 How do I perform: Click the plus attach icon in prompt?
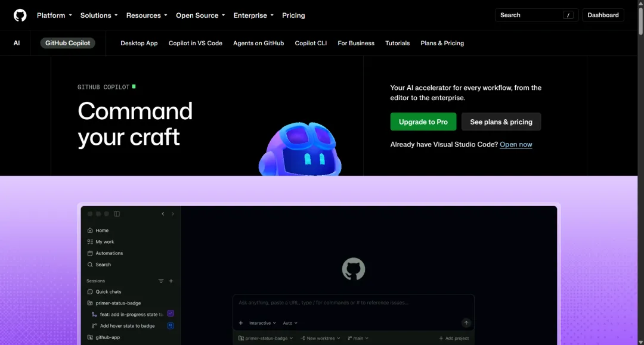(241, 323)
